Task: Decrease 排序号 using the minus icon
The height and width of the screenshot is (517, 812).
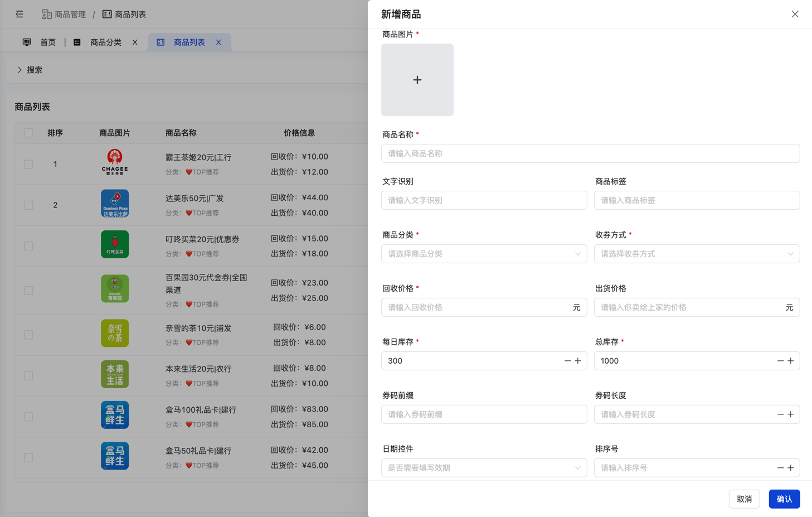Action: pyautogui.click(x=780, y=468)
